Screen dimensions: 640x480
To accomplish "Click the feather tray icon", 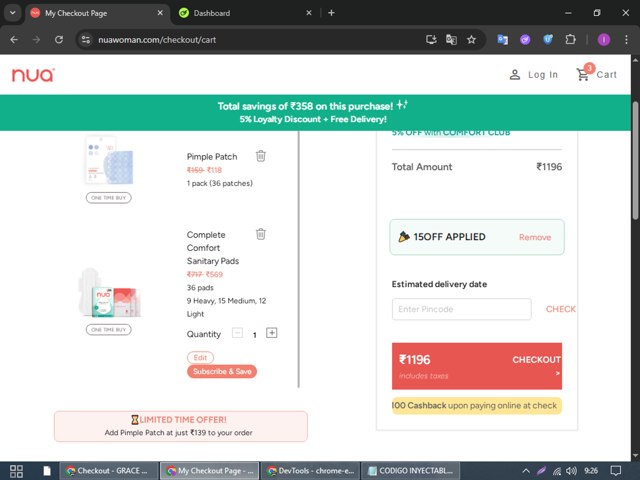I will point(541,471).
